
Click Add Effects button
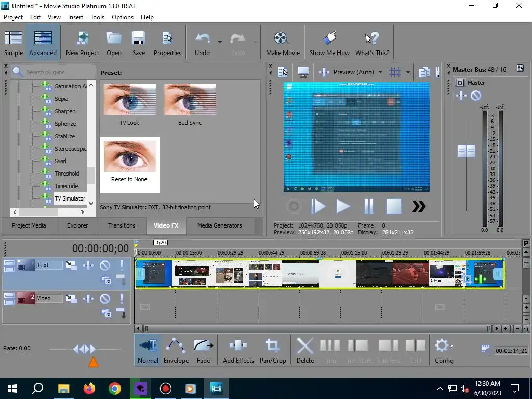(x=238, y=350)
